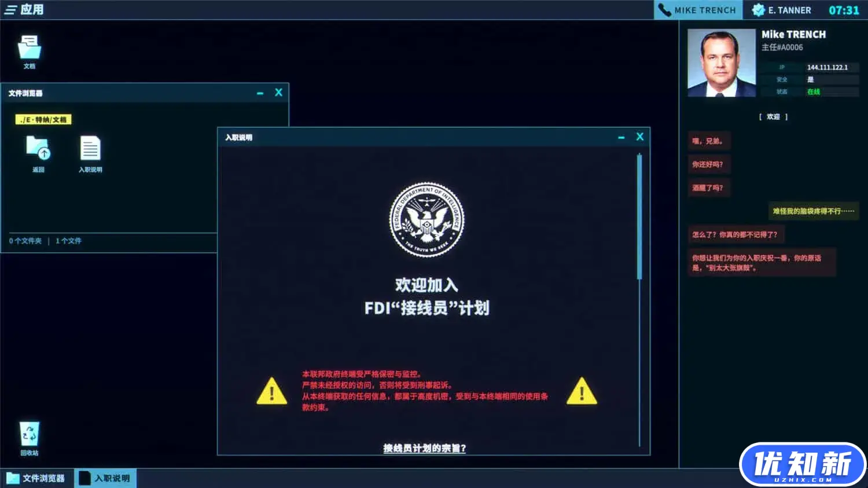Viewport: 868px width, 488px height.
Task: Open the 应用 applications menu
Action: coord(24,9)
